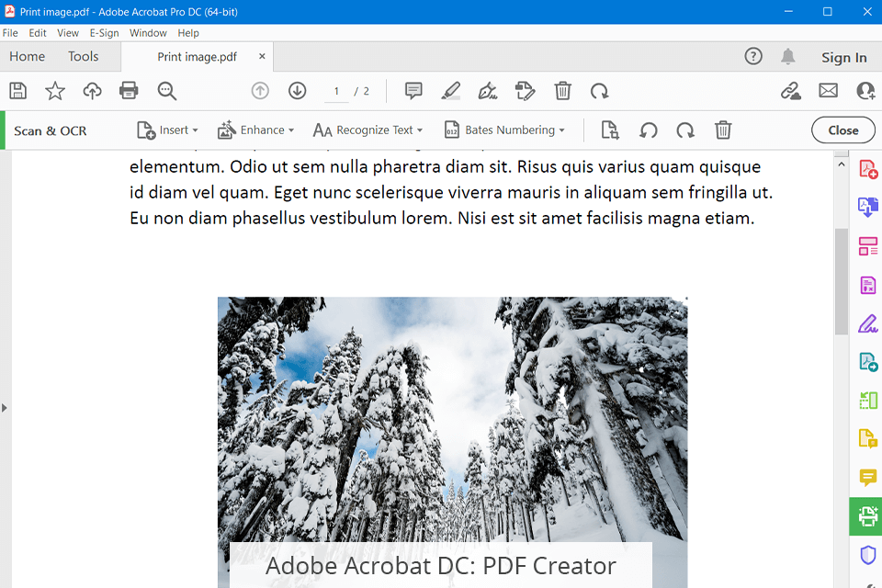The width and height of the screenshot is (882, 588).
Task: Click the page number field
Action: (x=336, y=91)
